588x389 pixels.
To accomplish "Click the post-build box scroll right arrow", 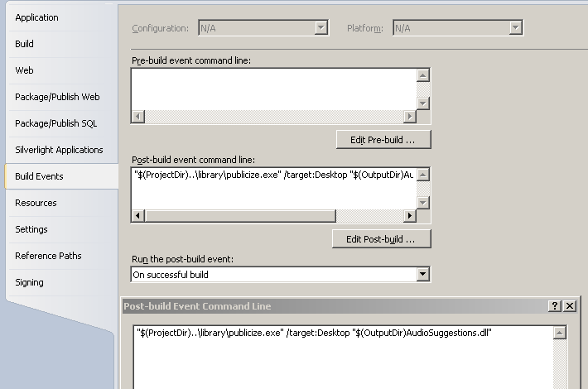I will (410, 215).
